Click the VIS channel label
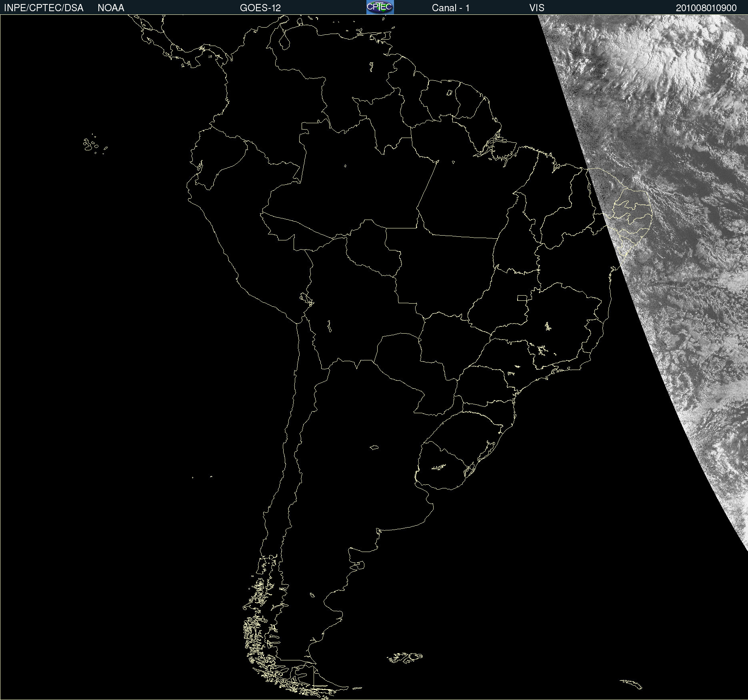This screenshot has width=748, height=700. pyautogui.click(x=537, y=8)
